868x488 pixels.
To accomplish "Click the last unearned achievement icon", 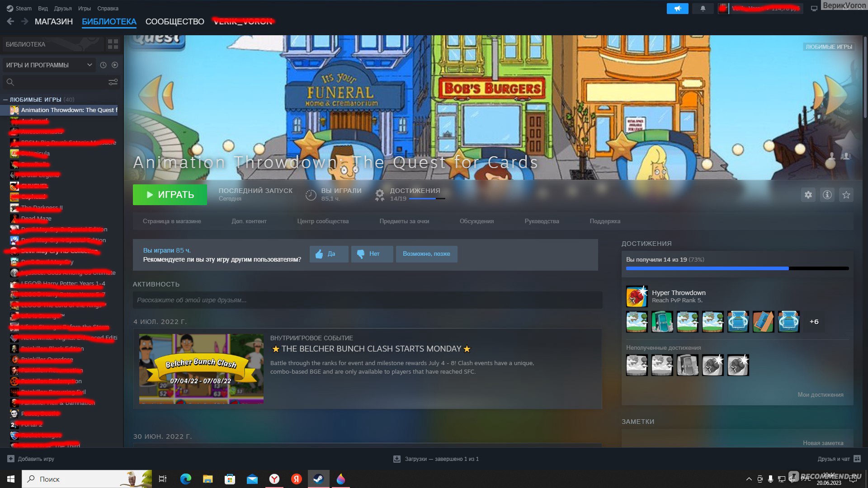I will [738, 365].
